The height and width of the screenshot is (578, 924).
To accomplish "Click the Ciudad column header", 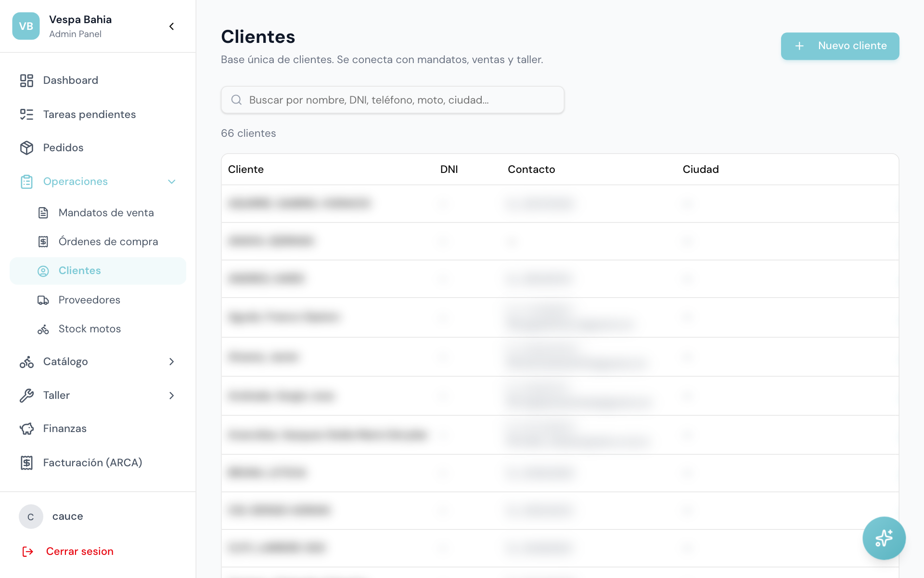I will click(x=701, y=170).
